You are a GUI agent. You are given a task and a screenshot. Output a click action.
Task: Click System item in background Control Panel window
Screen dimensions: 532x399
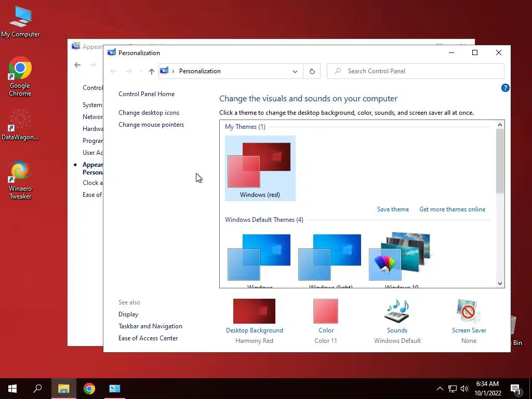[x=92, y=105]
